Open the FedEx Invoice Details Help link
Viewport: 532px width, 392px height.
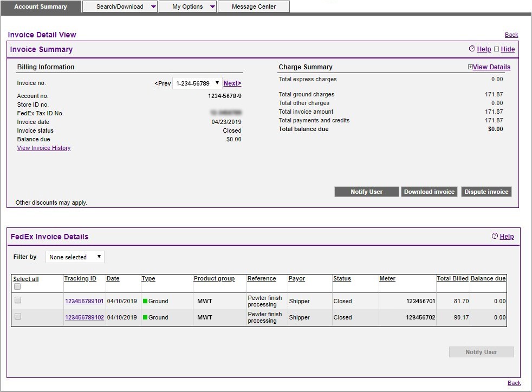click(507, 237)
